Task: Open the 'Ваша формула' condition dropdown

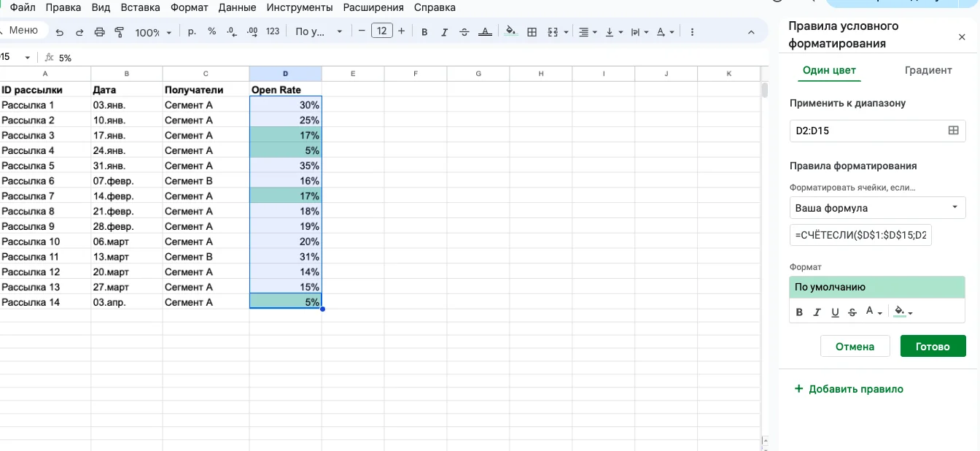Action: (877, 208)
